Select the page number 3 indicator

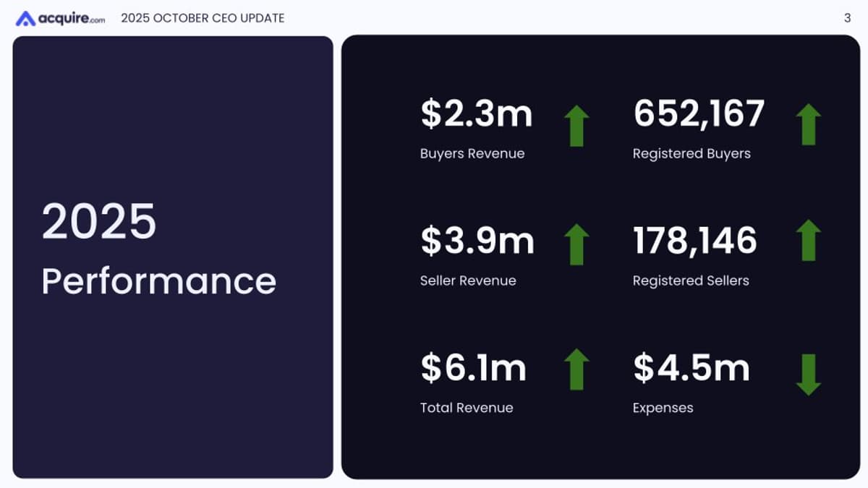click(x=847, y=17)
